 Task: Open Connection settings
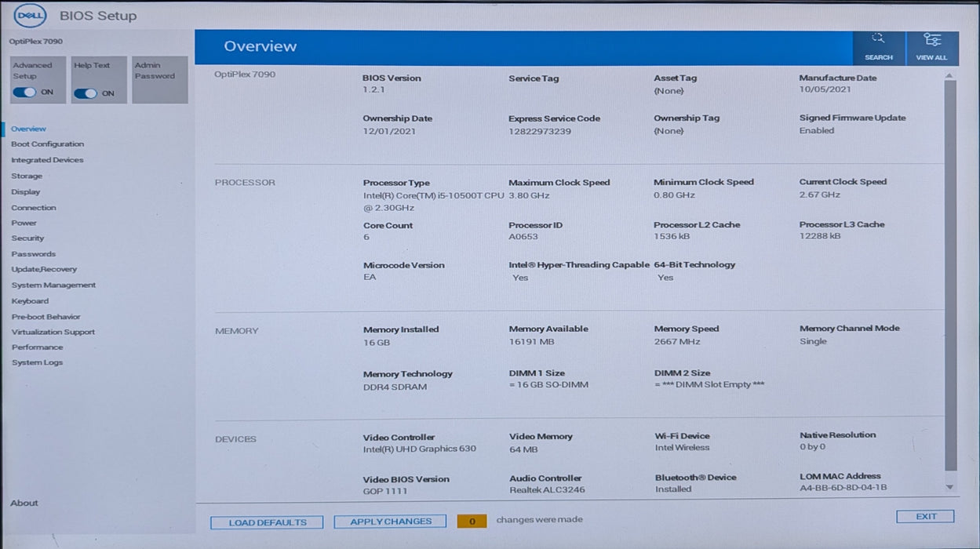pos(34,208)
